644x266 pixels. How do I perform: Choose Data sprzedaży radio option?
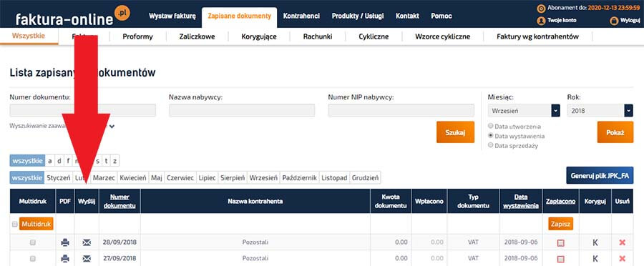(490, 145)
